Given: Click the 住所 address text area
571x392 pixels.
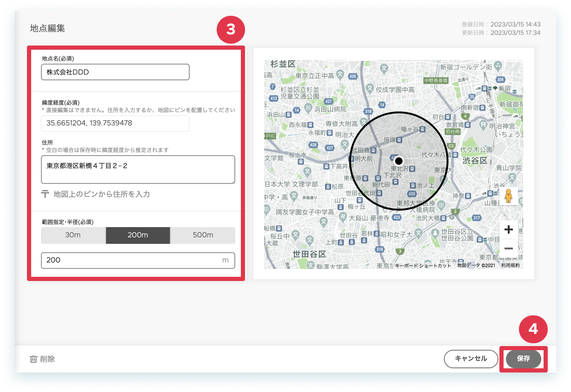Looking at the screenshot, I should [x=138, y=170].
